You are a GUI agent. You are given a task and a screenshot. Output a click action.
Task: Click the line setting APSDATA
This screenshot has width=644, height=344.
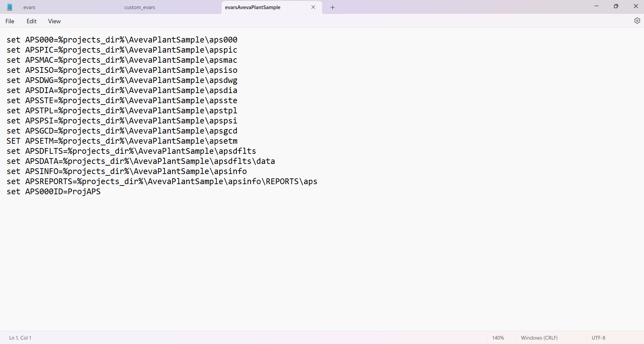141,161
